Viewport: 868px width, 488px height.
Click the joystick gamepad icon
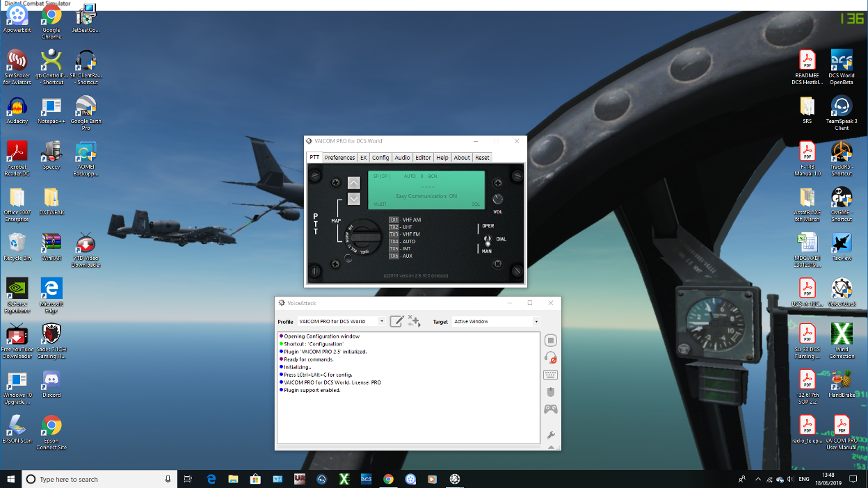coord(550,409)
